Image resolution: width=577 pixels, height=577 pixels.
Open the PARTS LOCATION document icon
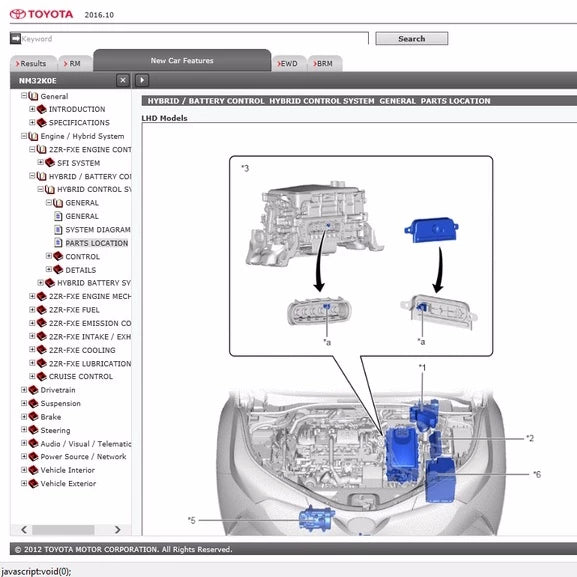click(x=58, y=243)
